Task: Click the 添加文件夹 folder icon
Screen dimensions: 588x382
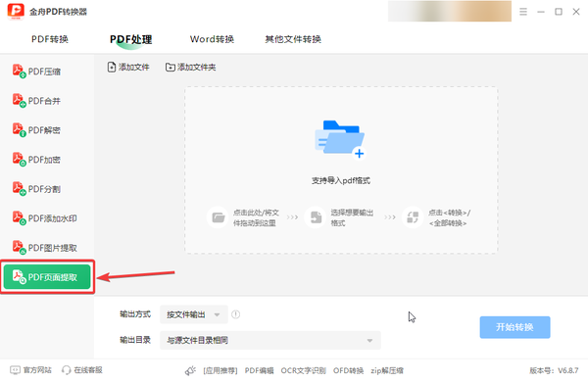Action: click(171, 68)
